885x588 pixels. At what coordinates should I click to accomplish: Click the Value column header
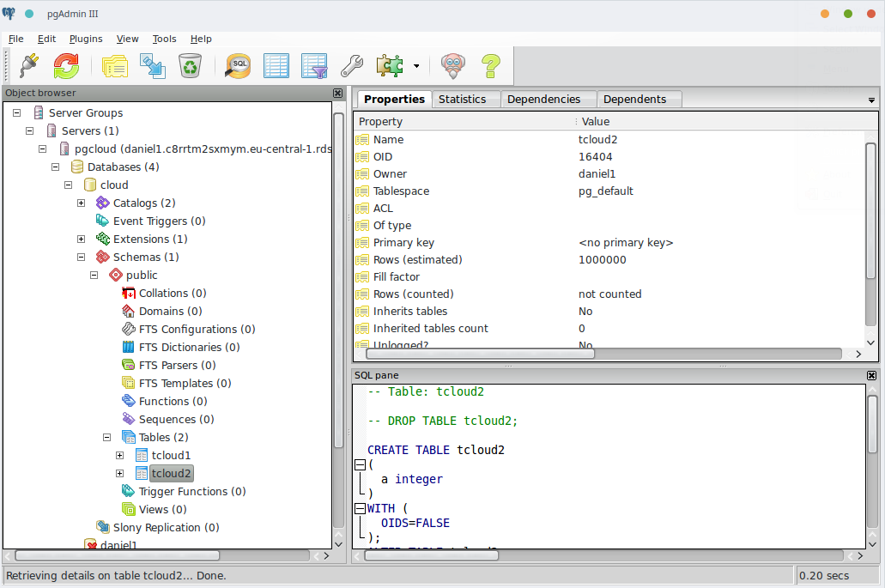(x=727, y=121)
